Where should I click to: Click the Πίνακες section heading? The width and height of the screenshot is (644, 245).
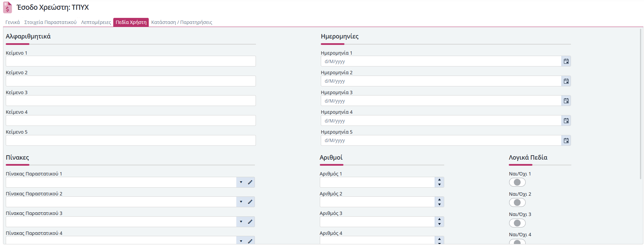pos(17,158)
